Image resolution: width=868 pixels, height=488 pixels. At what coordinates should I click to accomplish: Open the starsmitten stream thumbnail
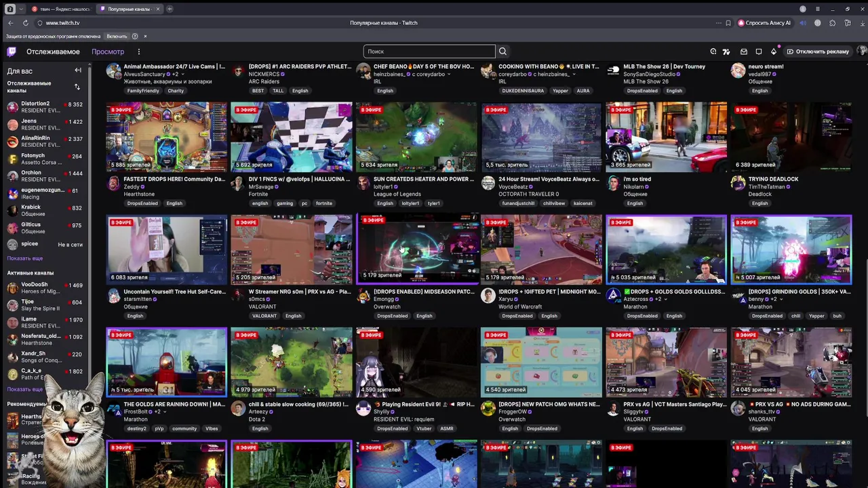167,249
